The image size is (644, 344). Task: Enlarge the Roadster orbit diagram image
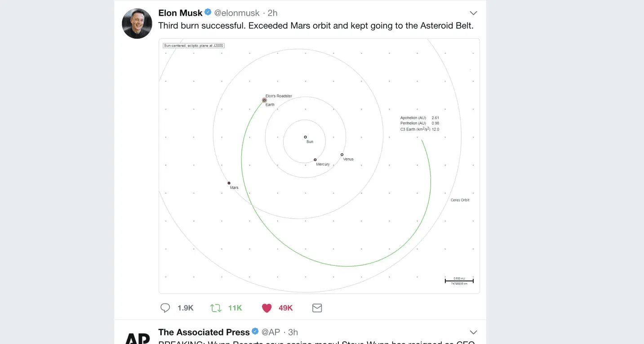click(x=319, y=166)
